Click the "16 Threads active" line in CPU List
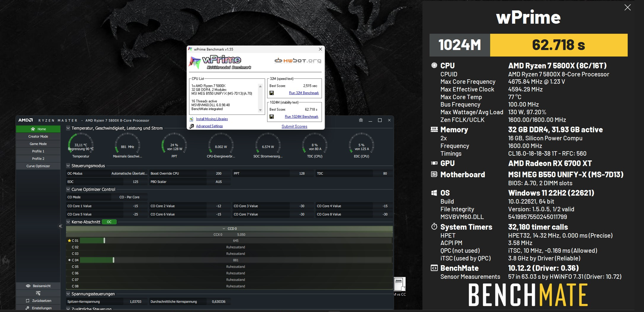644x312 pixels. (x=204, y=101)
